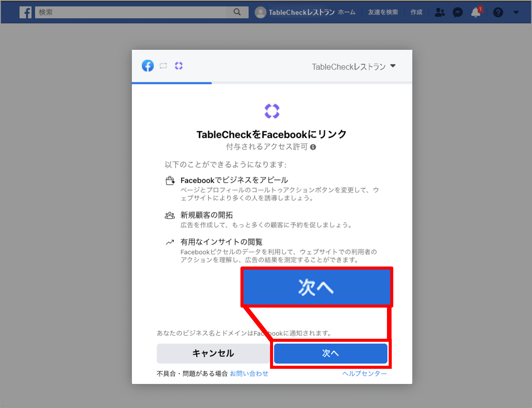
Task: Click the round Facebook icon in dialog header
Action: click(x=148, y=66)
